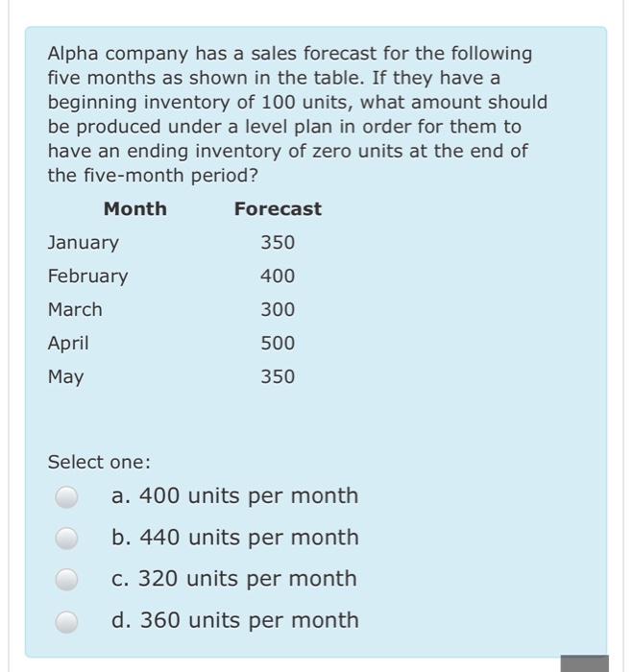633x672 pixels.
Task: Click March's forecast value 300
Action: [x=278, y=309]
